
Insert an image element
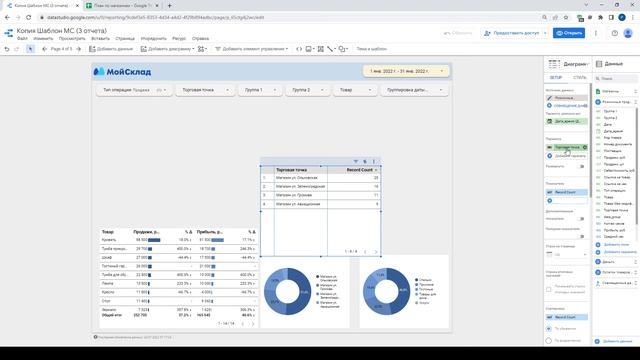coord(310,49)
